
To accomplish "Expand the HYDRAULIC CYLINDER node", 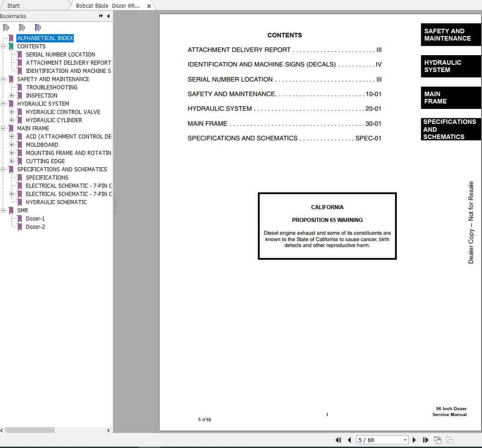I will pyautogui.click(x=12, y=120).
